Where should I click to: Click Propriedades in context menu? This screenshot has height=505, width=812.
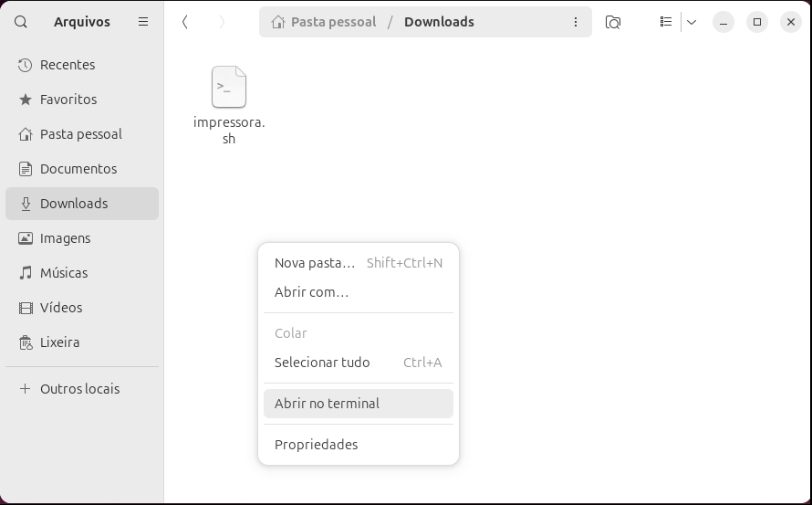coord(316,445)
